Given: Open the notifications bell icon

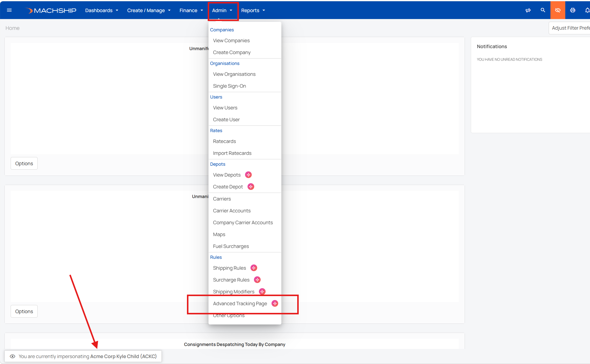Looking at the screenshot, I should point(588,10).
